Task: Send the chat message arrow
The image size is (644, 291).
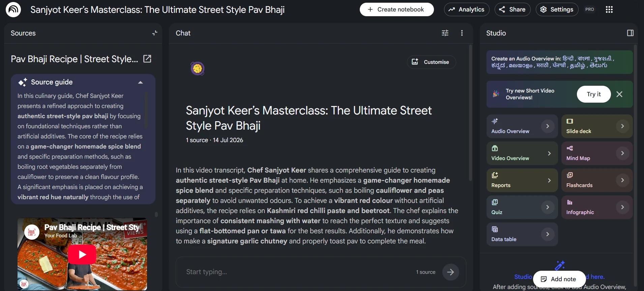Action: coord(450,272)
